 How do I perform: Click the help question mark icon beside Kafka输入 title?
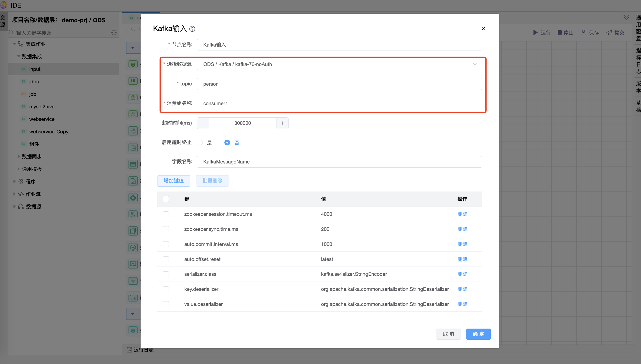(x=192, y=29)
